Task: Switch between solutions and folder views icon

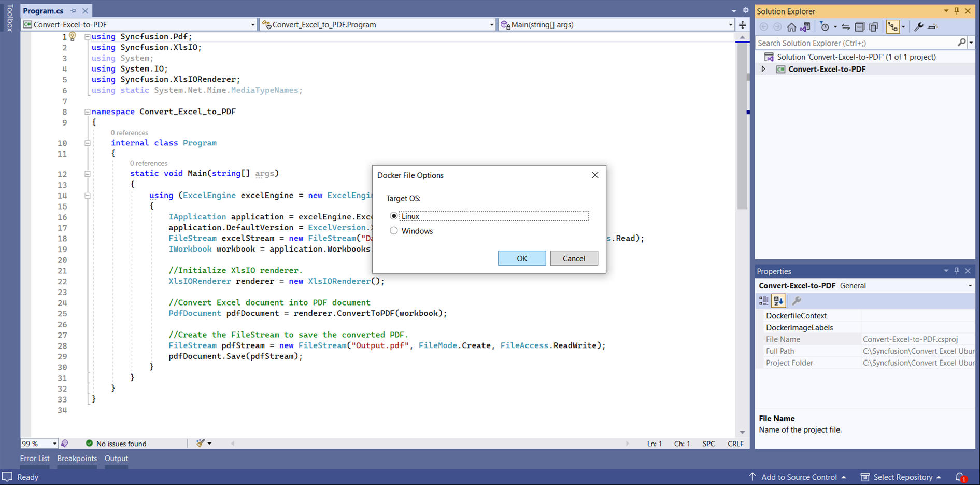Action: tap(805, 27)
